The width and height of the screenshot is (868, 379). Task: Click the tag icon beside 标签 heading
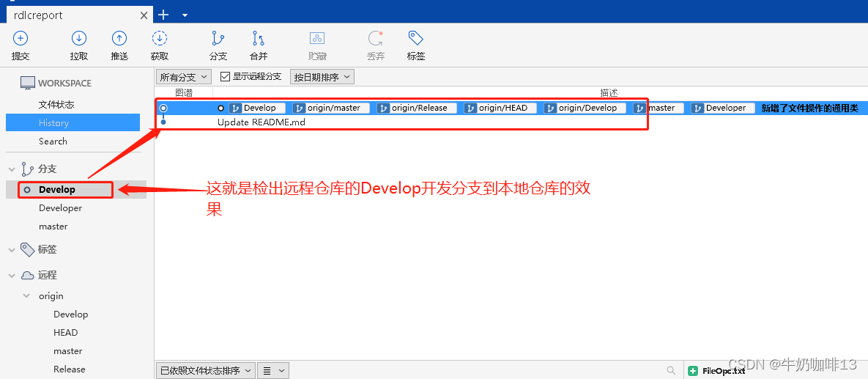click(27, 249)
